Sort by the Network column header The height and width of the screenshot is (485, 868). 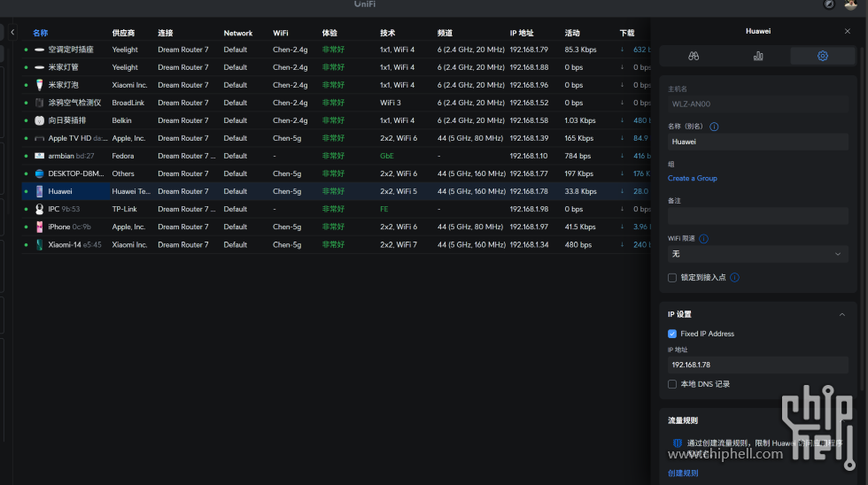click(x=238, y=33)
